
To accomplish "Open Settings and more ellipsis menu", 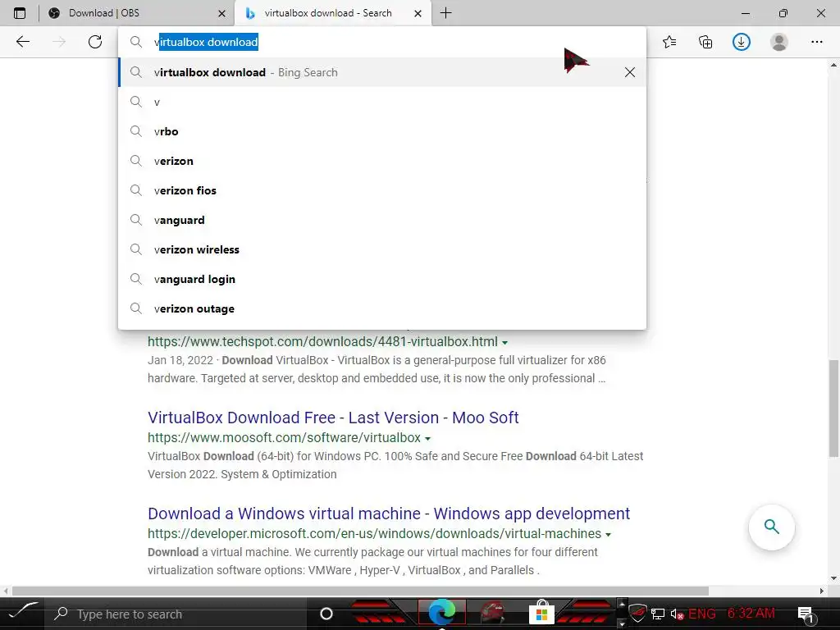I will [x=816, y=42].
